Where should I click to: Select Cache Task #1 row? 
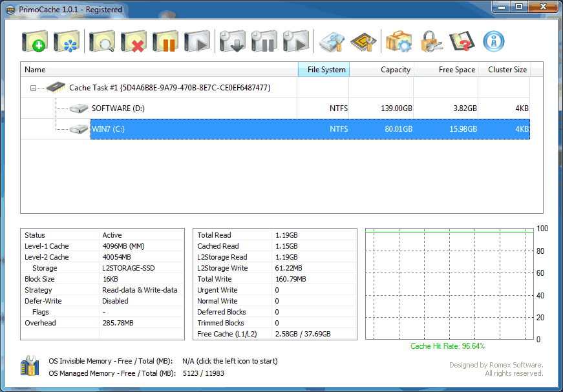(275, 88)
